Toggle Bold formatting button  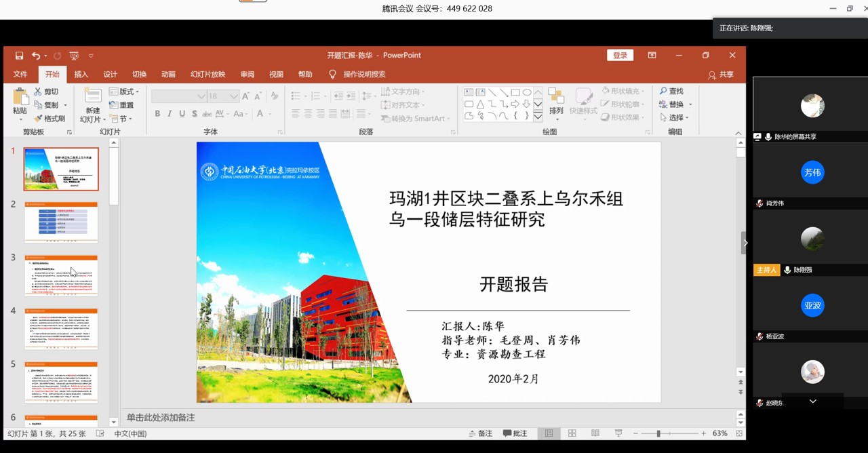click(x=157, y=114)
